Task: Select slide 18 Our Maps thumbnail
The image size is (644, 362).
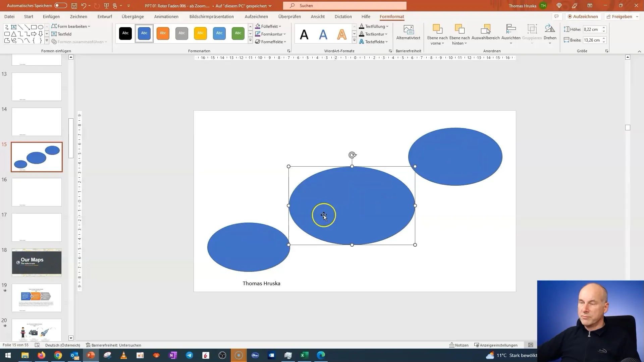Action: [37, 262]
